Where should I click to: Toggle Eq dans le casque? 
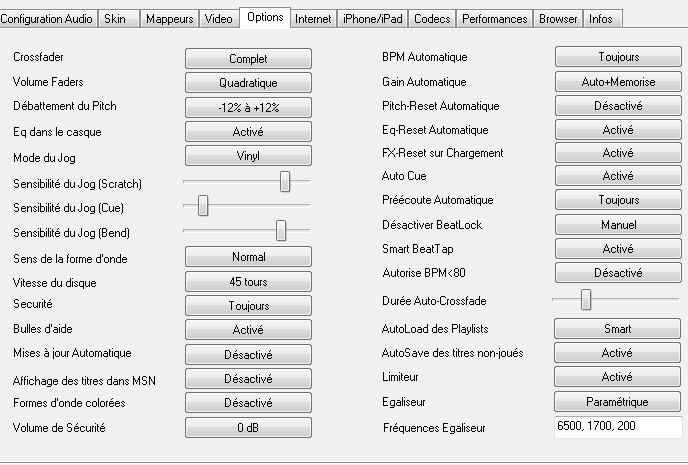248,131
